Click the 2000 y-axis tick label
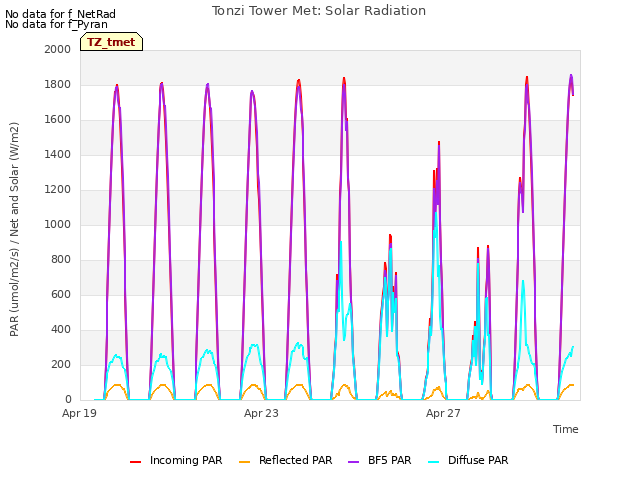The image size is (640, 480). coord(58,49)
